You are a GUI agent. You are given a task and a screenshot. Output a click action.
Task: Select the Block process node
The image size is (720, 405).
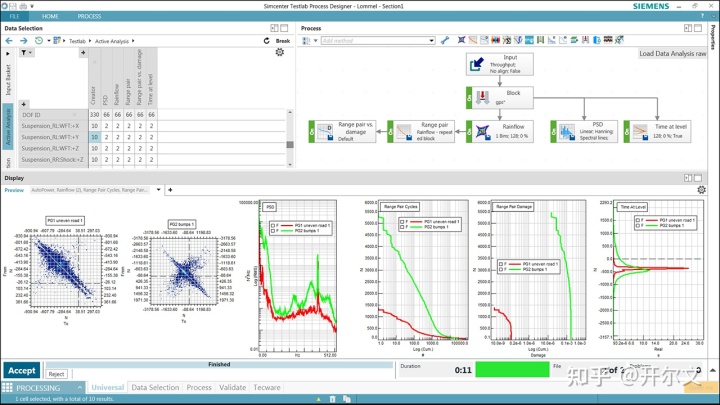pyautogui.click(x=500, y=98)
